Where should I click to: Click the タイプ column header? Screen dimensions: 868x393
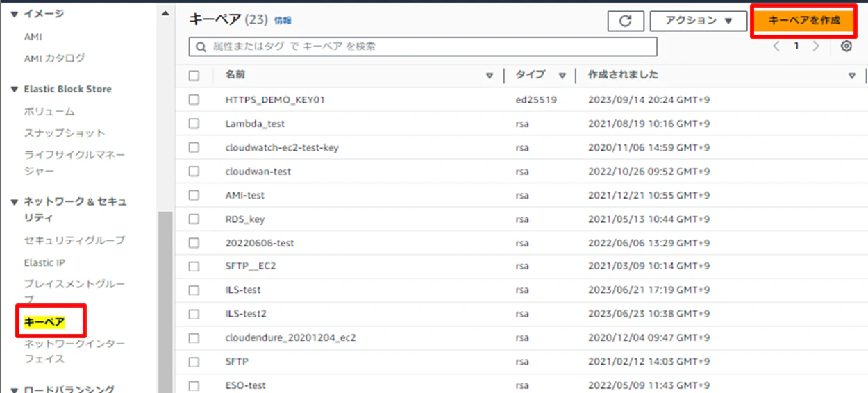[x=531, y=75]
